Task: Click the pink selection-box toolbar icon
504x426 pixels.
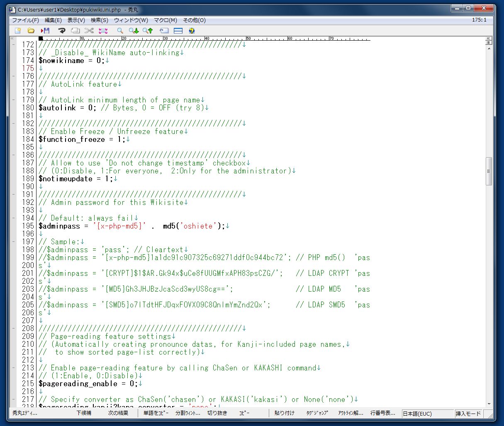Action: (103, 31)
